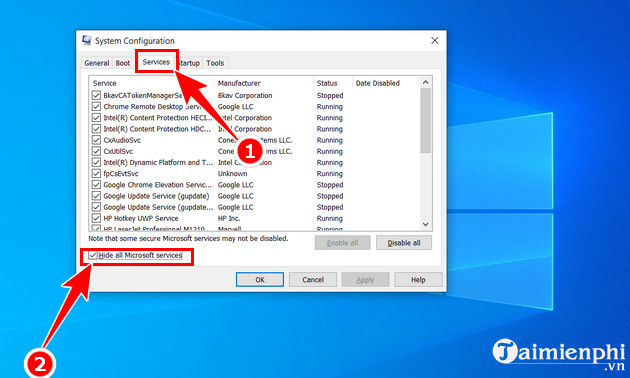630x378 pixels.
Task: Uncheck the CxAudioSvc checkbox
Action: [96, 140]
